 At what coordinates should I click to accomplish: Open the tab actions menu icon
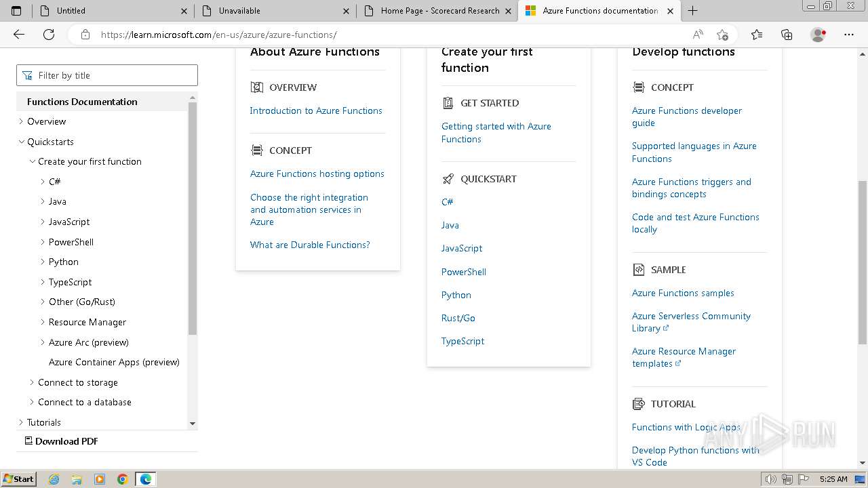click(17, 11)
